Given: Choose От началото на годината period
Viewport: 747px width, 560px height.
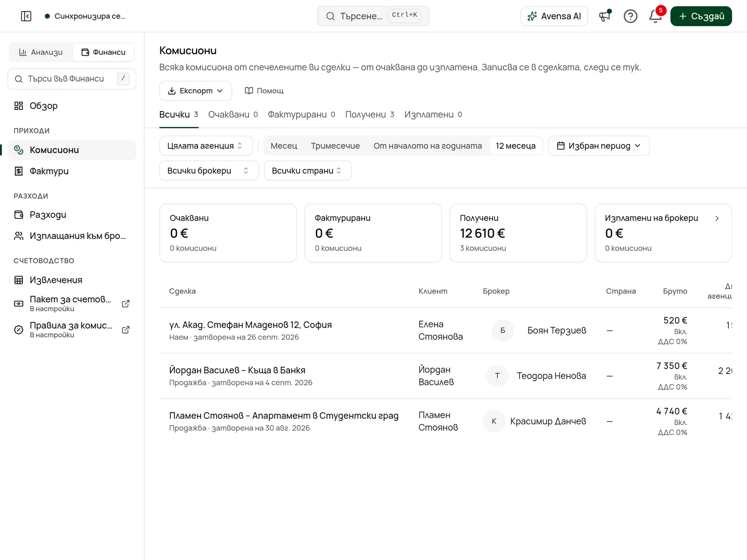Looking at the screenshot, I should point(428,146).
